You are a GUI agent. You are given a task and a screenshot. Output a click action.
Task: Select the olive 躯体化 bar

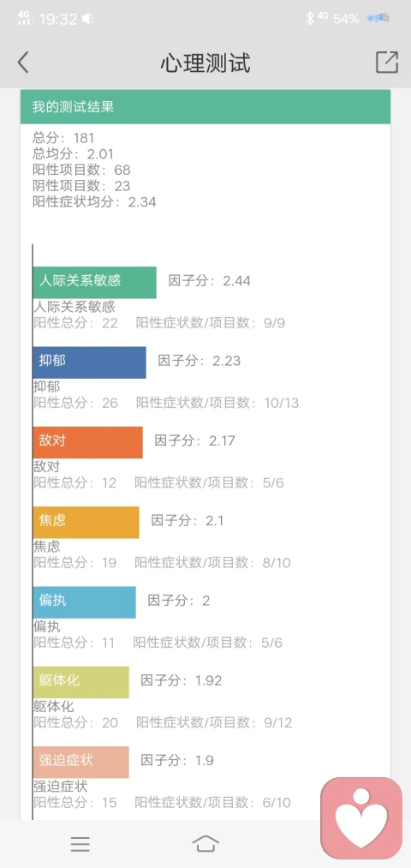tap(81, 682)
